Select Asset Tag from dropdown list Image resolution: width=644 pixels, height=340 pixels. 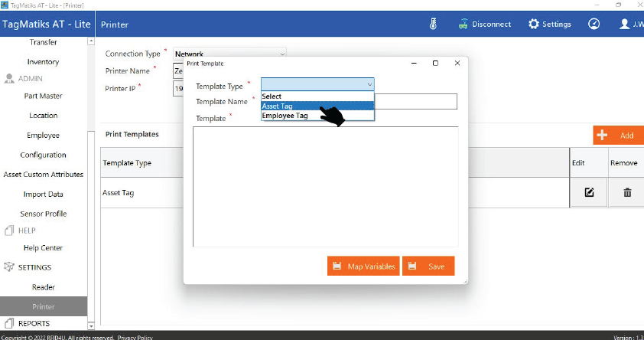pyautogui.click(x=317, y=106)
